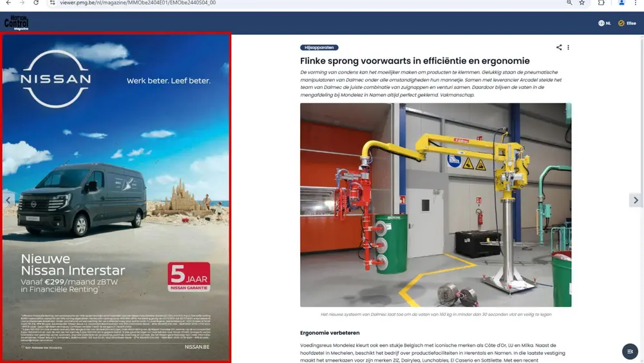Open the browser extensions icon

(601, 3)
